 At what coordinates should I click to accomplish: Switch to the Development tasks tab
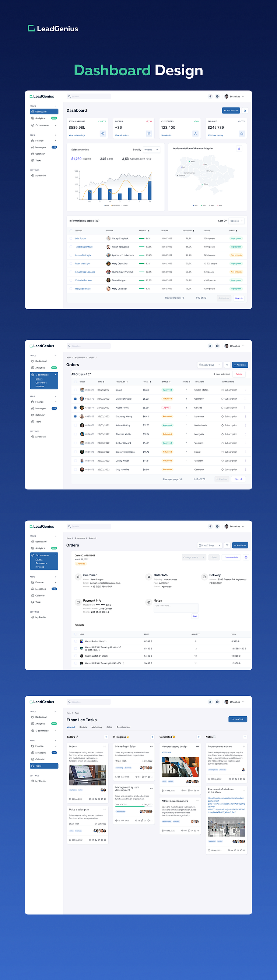coord(123,727)
